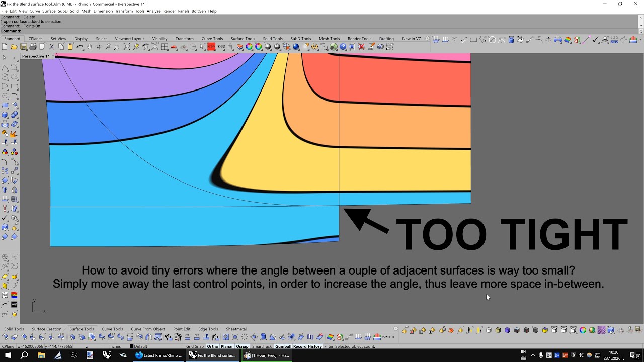Viewport: 644px width, 362px height.
Task: Toggle Planar mode in status bar
Action: click(x=227, y=346)
